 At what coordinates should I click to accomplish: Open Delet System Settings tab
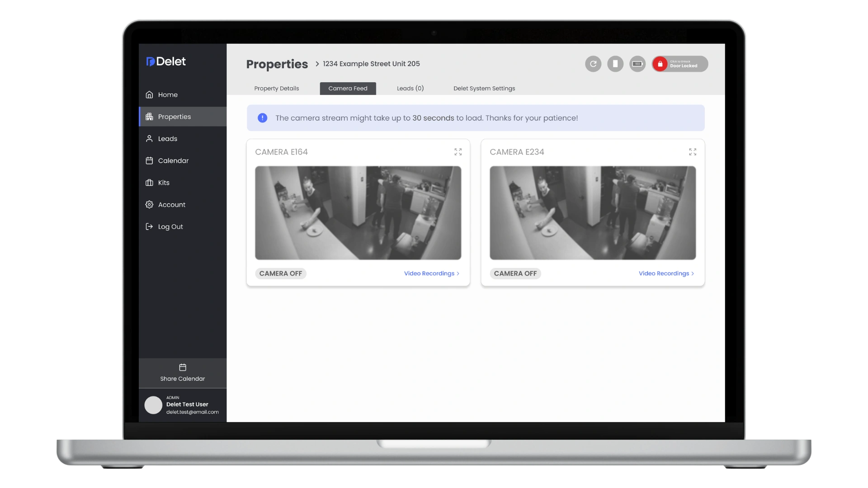(484, 89)
